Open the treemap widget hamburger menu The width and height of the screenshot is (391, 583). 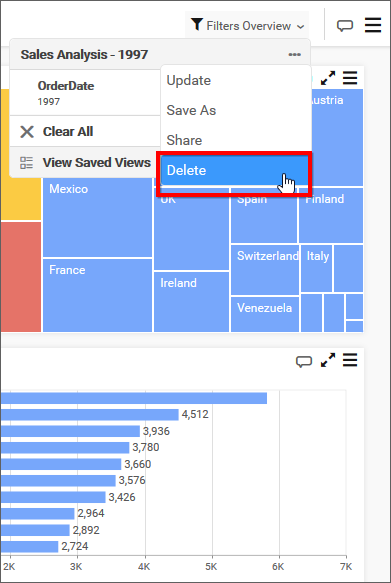pos(350,78)
